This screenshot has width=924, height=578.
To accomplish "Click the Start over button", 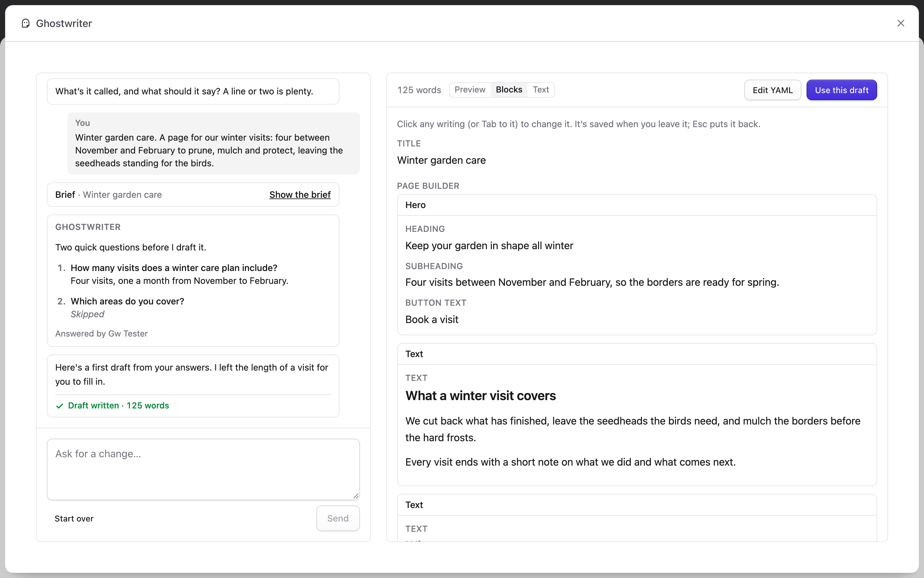I will point(74,518).
